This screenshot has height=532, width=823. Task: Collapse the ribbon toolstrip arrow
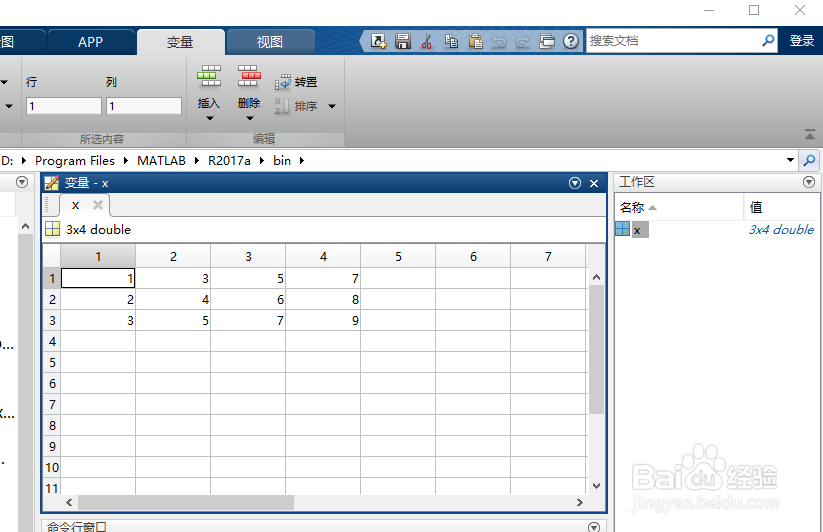(810, 134)
